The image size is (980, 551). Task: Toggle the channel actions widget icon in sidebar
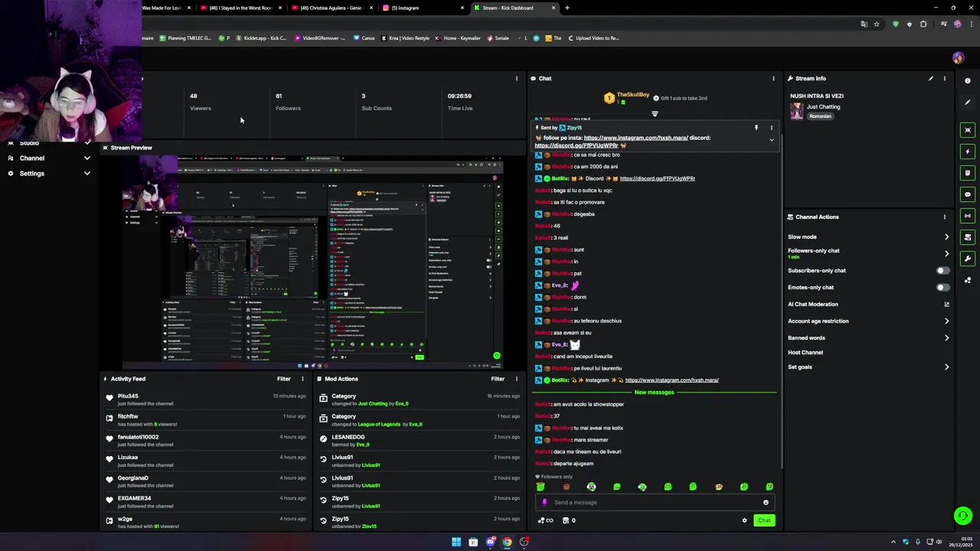[x=968, y=237]
